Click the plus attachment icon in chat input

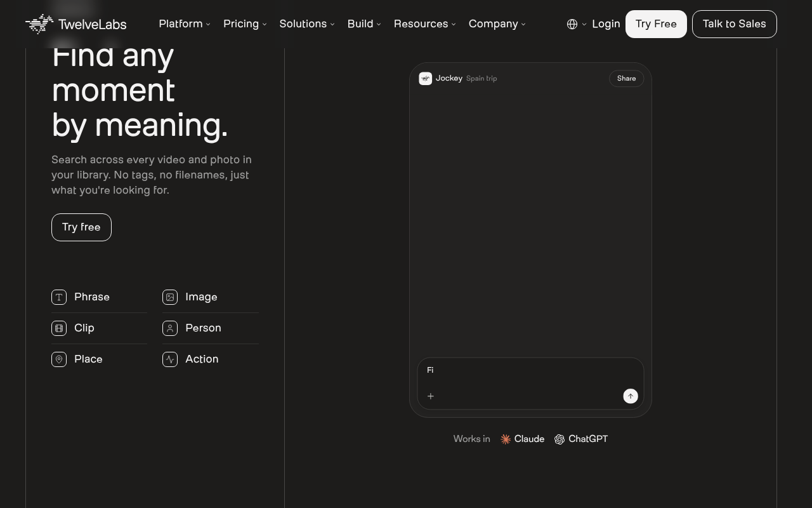[431, 396]
